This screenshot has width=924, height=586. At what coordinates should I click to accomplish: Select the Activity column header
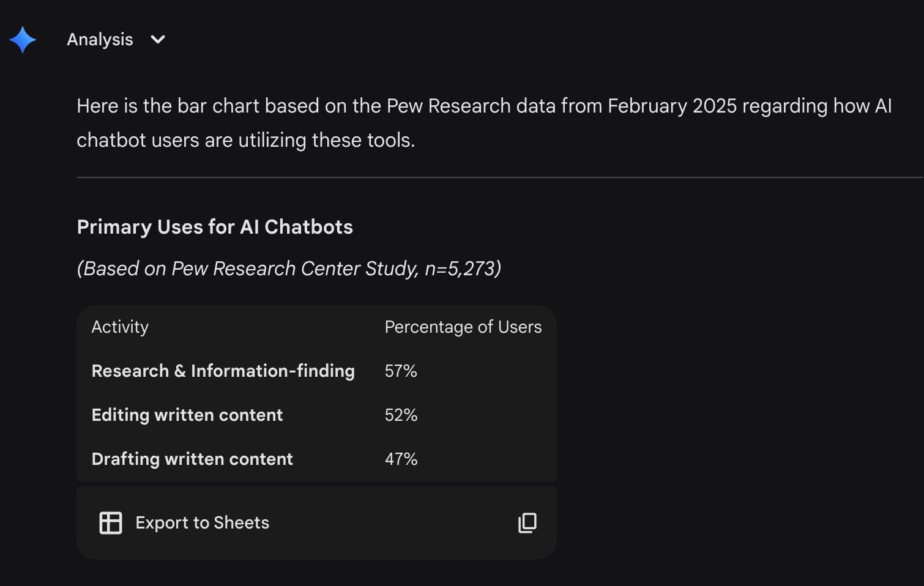click(x=120, y=327)
